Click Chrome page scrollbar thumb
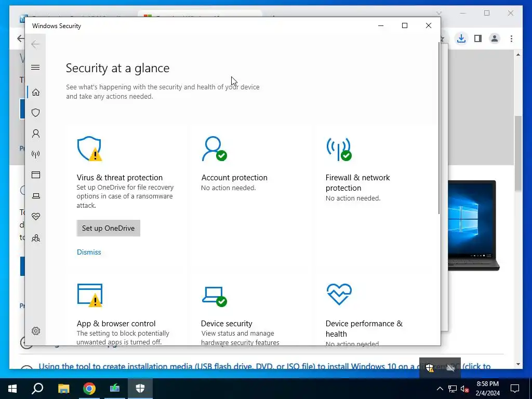This screenshot has height=399, width=532. [518, 153]
